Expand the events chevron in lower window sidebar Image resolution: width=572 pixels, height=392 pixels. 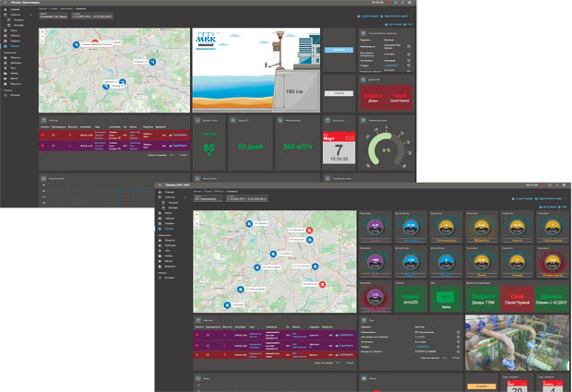(x=185, y=197)
